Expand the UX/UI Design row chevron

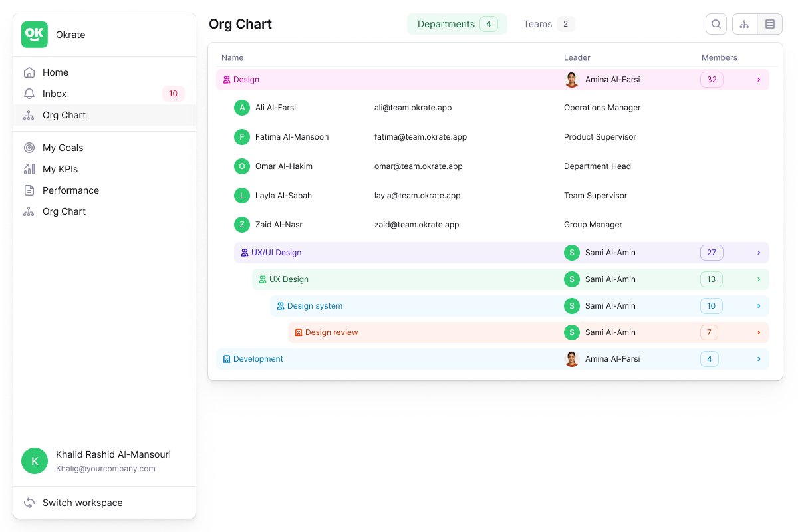coord(759,253)
